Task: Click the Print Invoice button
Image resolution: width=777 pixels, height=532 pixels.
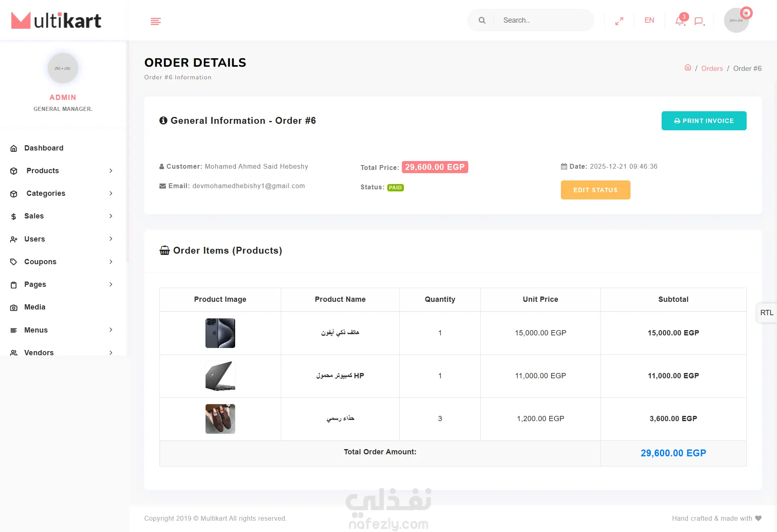Action: coord(704,121)
